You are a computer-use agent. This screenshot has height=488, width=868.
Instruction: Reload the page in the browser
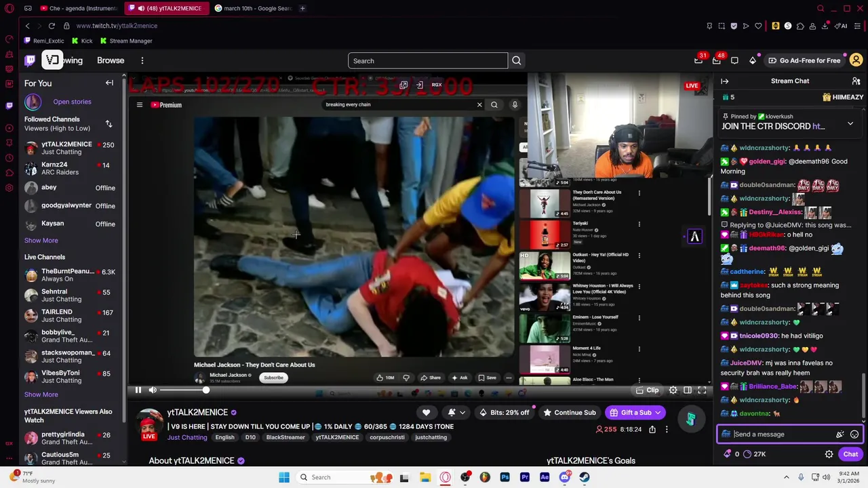click(x=52, y=26)
